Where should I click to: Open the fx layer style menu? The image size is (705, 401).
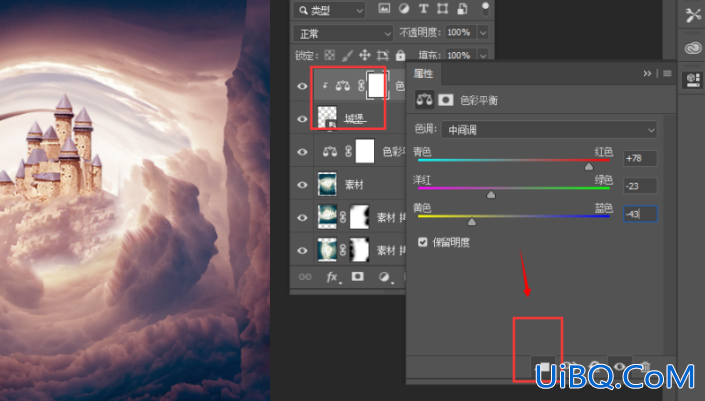pyautogui.click(x=332, y=277)
